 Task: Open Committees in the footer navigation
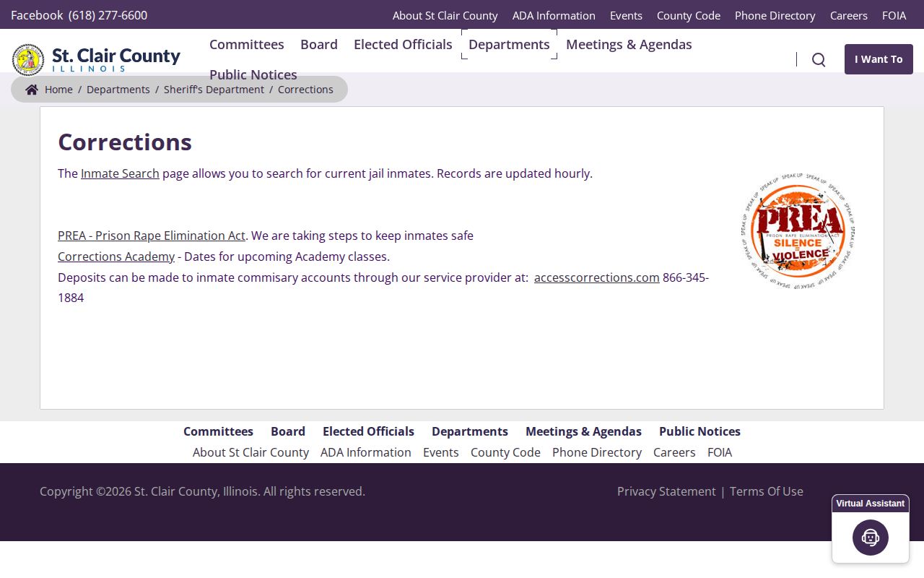(218, 431)
